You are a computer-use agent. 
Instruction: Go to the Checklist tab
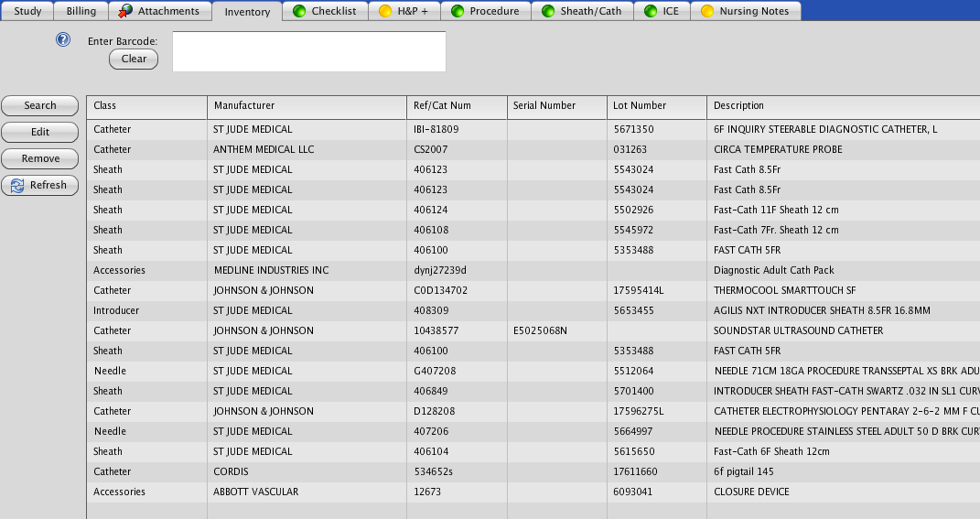(x=325, y=11)
